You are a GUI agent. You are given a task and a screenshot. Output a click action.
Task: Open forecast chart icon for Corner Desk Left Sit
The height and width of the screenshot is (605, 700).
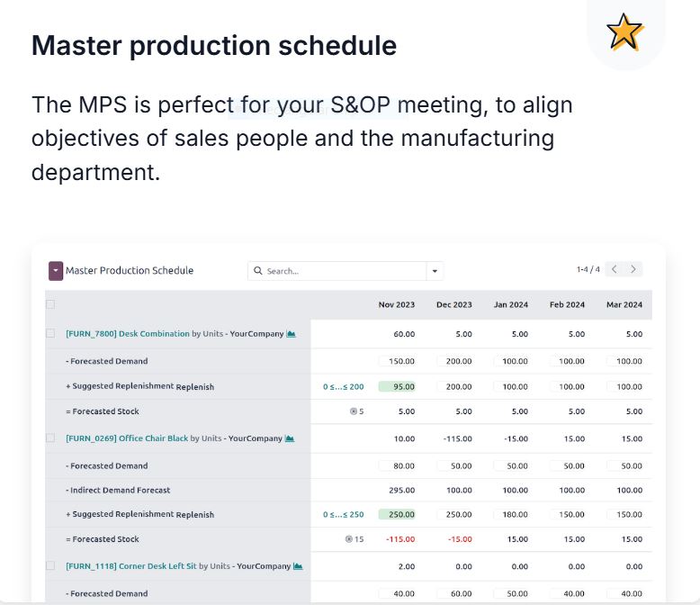[298, 566]
